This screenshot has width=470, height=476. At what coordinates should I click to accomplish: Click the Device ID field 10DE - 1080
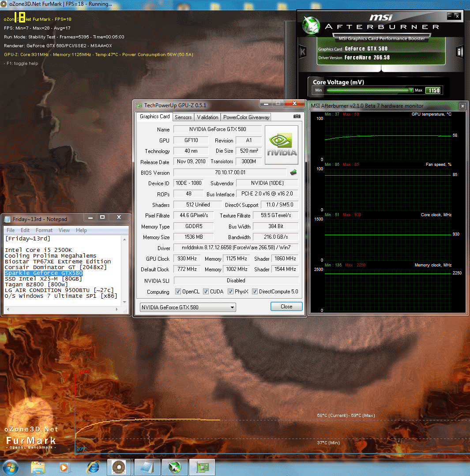188,184
